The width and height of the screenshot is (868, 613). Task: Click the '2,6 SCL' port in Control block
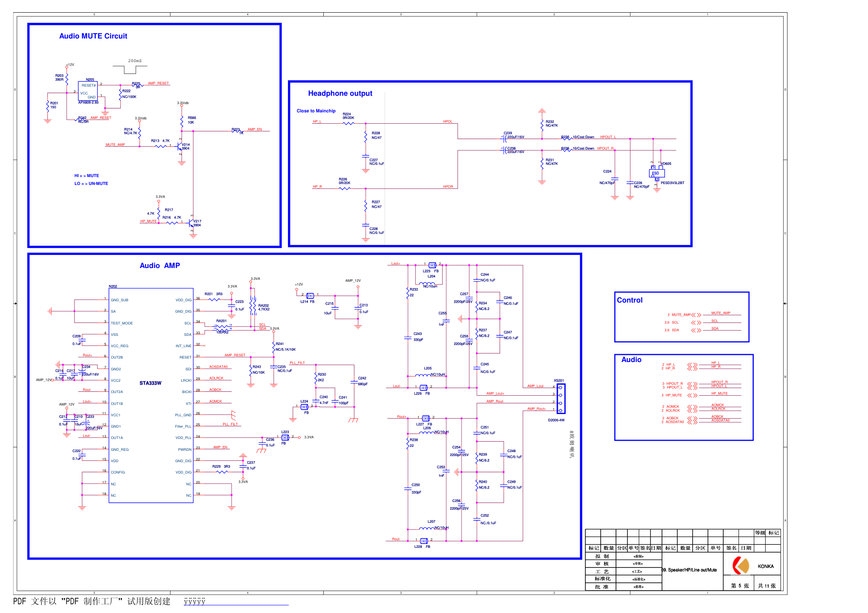point(672,322)
